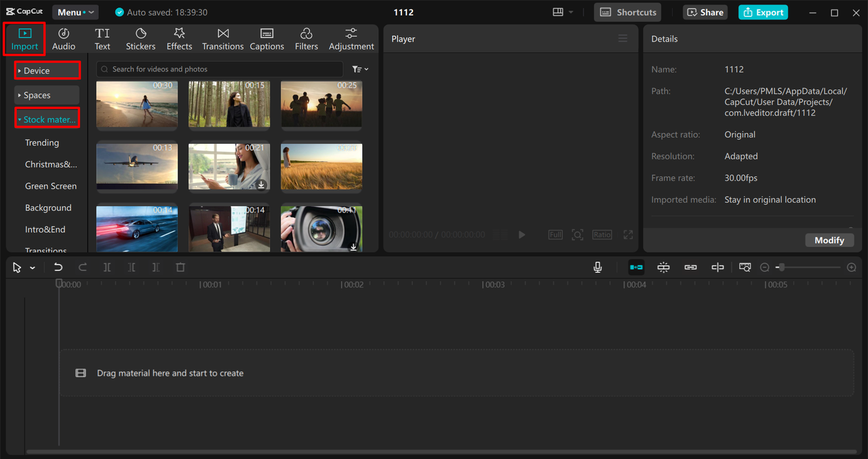Open the Ratio selector

coord(601,235)
